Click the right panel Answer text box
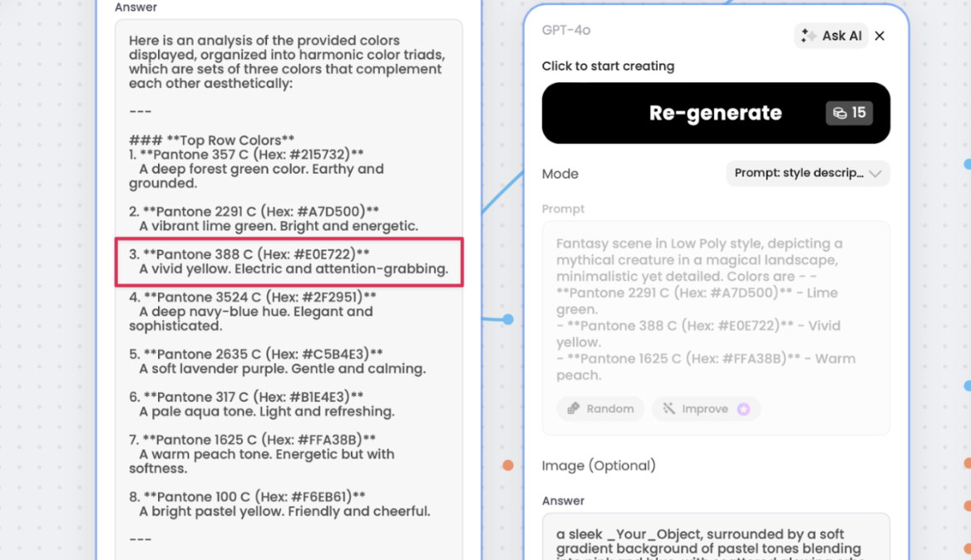The height and width of the screenshot is (560, 971). (716, 537)
